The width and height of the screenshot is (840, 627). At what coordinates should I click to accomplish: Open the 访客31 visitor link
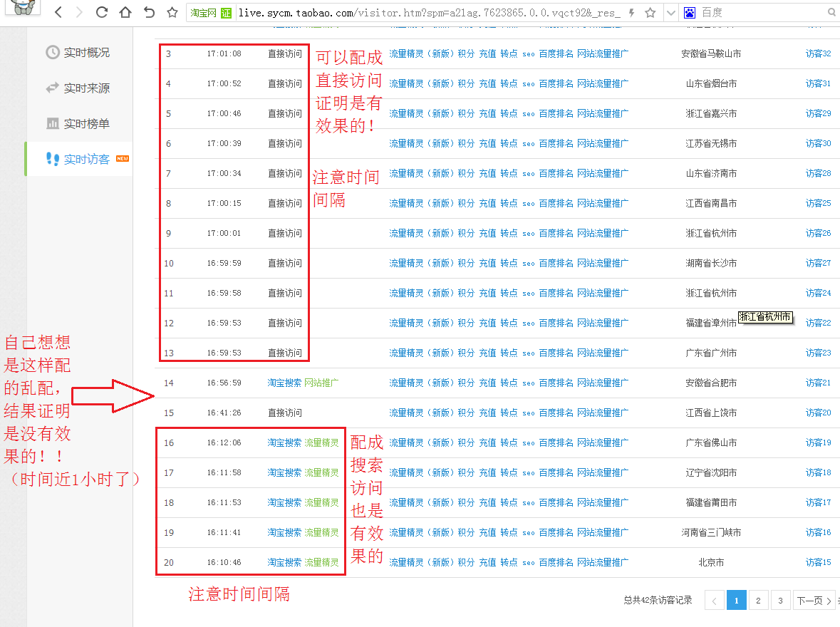click(818, 83)
